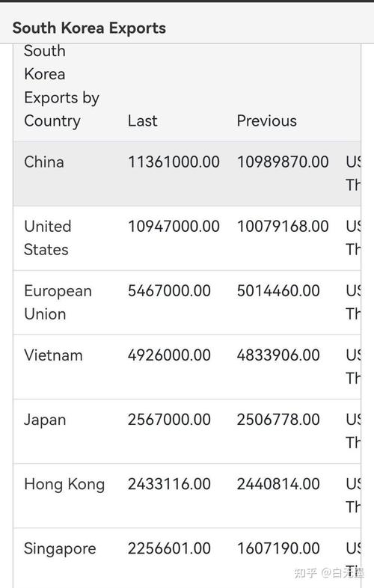This screenshot has width=374, height=588.
Task: Open the United States country link
Action: pyautogui.click(x=48, y=238)
